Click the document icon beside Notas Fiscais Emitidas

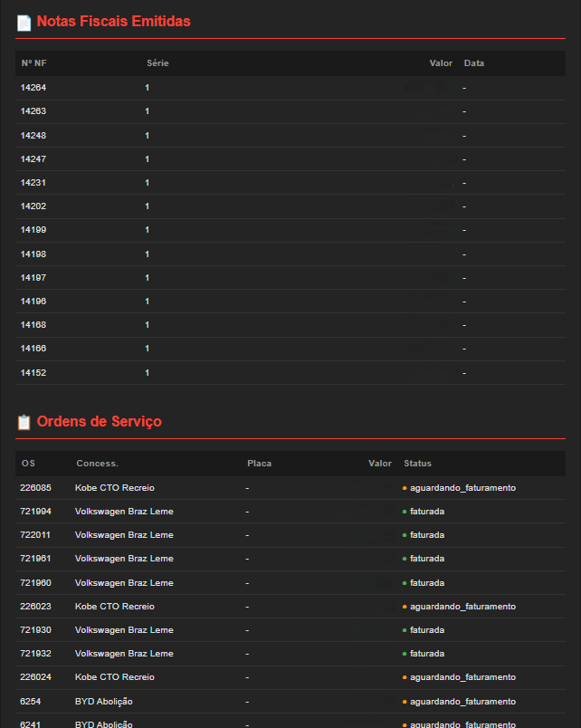tap(24, 22)
